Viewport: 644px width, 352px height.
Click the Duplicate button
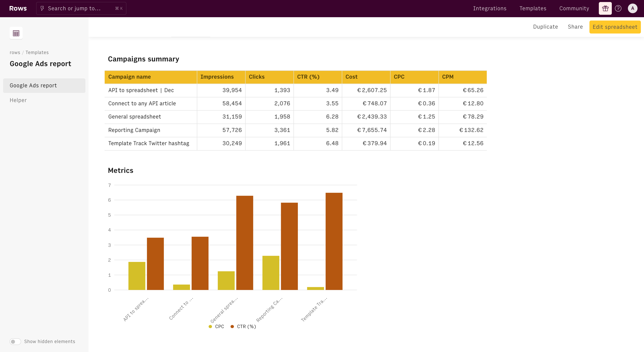tap(545, 27)
